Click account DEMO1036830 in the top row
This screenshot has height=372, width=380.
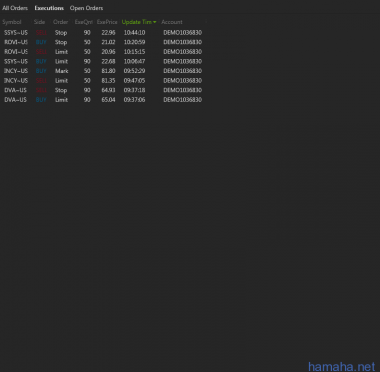click(182, 33)
